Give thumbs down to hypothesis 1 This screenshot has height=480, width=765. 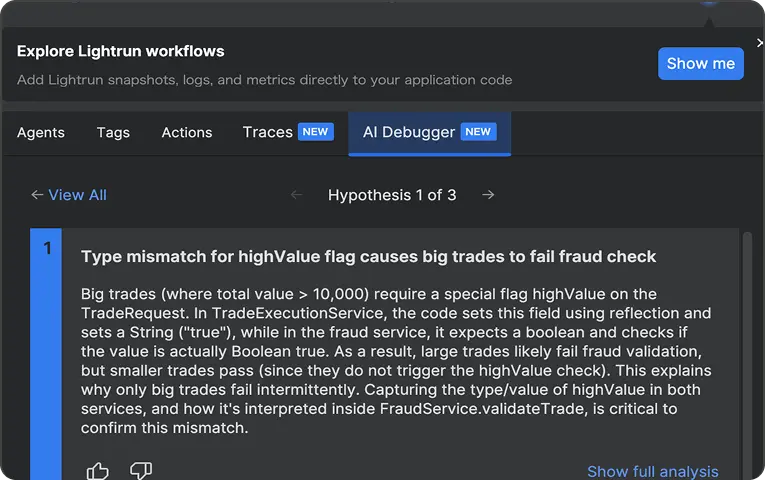(x=141, y=471)
